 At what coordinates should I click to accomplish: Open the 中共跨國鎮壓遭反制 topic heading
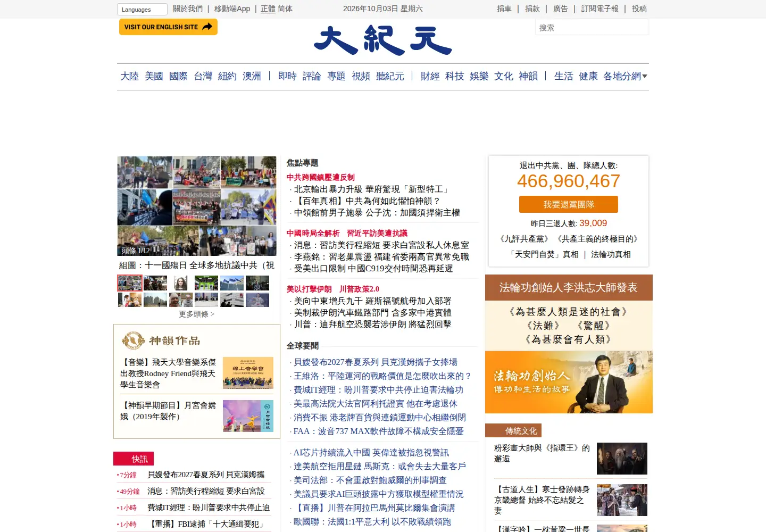(x=320, y=177)
